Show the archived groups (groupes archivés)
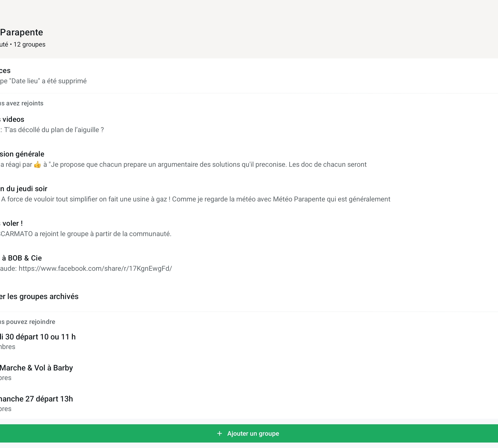The width and height of the screenshot is (498, 448). [39, 297]
